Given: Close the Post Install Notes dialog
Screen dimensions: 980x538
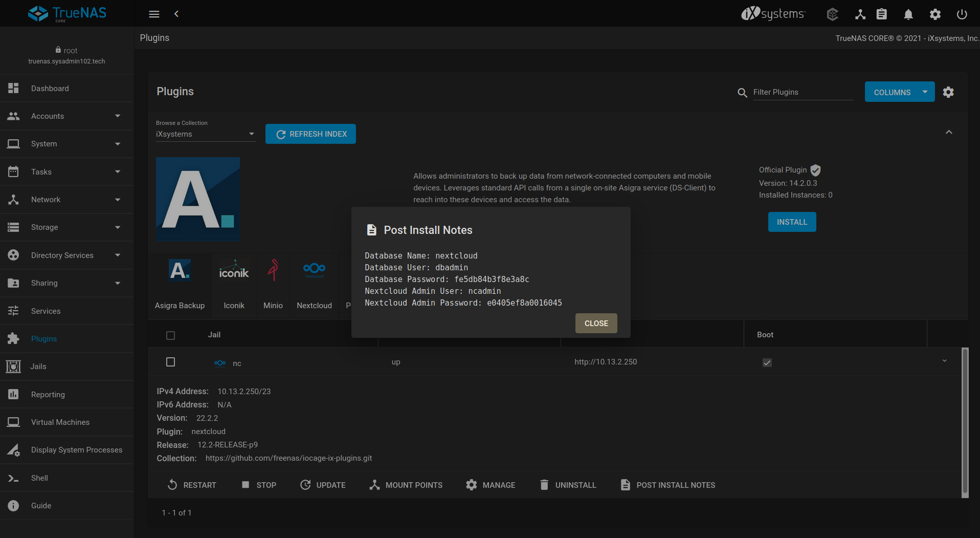Looking at the screenshot, I should (x=596, y=324).
